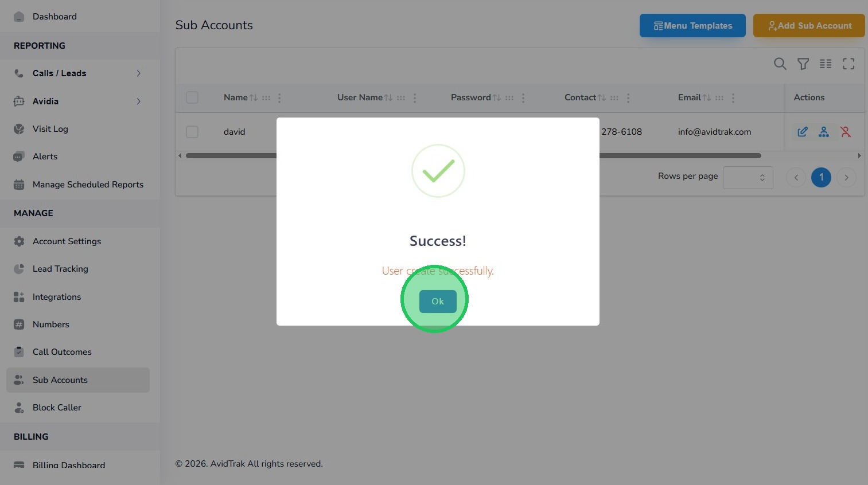This screenshot has height=485, width=868.
Task: Open Block Caller in the sidebar
Action: [78, 408]
